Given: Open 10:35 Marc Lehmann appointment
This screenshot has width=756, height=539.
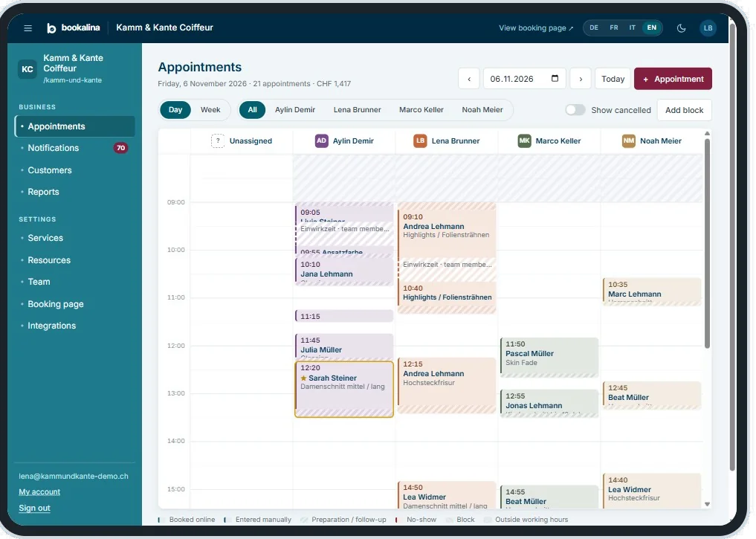Looking at the screenshot, I should click(652, 291).
